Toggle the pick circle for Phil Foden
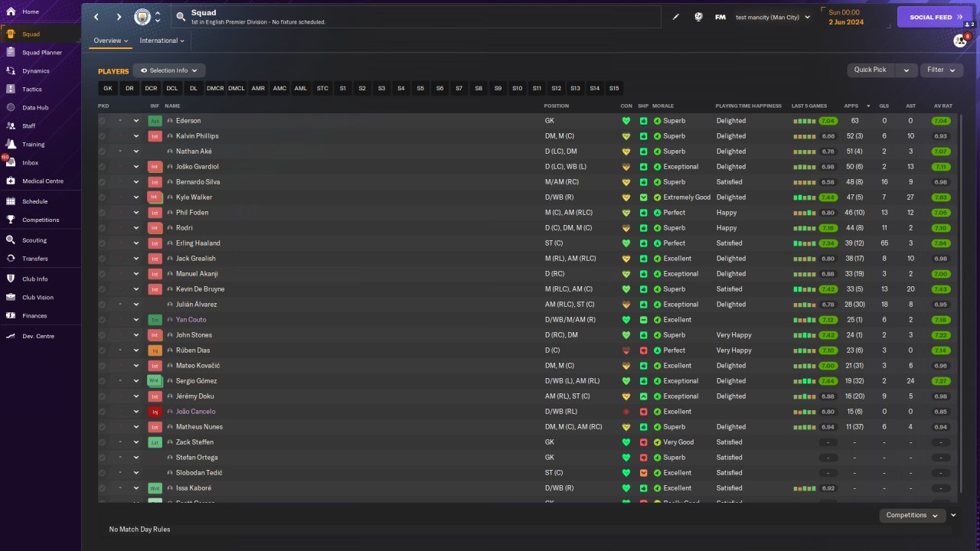The width and height of the screenshot is (980, 551). click(103, 213)
